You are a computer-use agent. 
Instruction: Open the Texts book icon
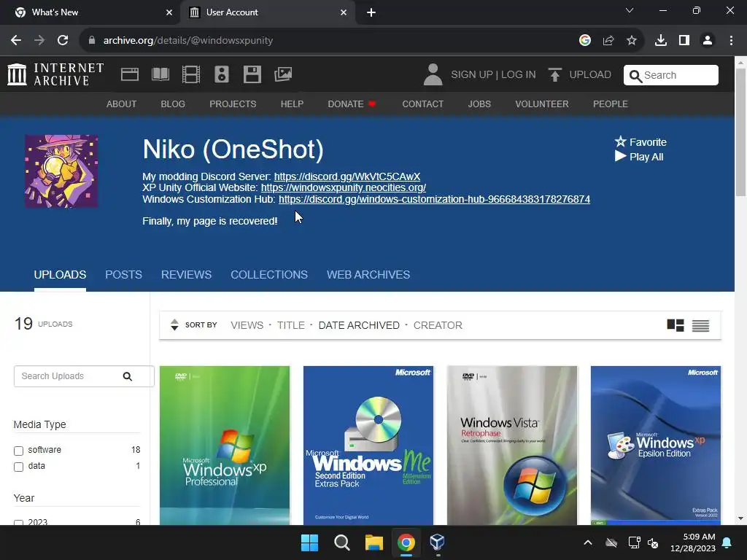[160, 75]
